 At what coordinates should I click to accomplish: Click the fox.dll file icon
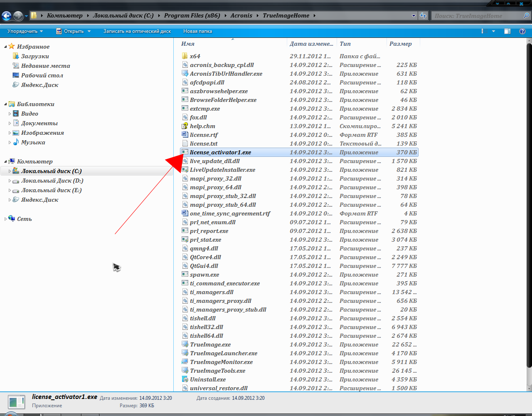tap(185, 117)
